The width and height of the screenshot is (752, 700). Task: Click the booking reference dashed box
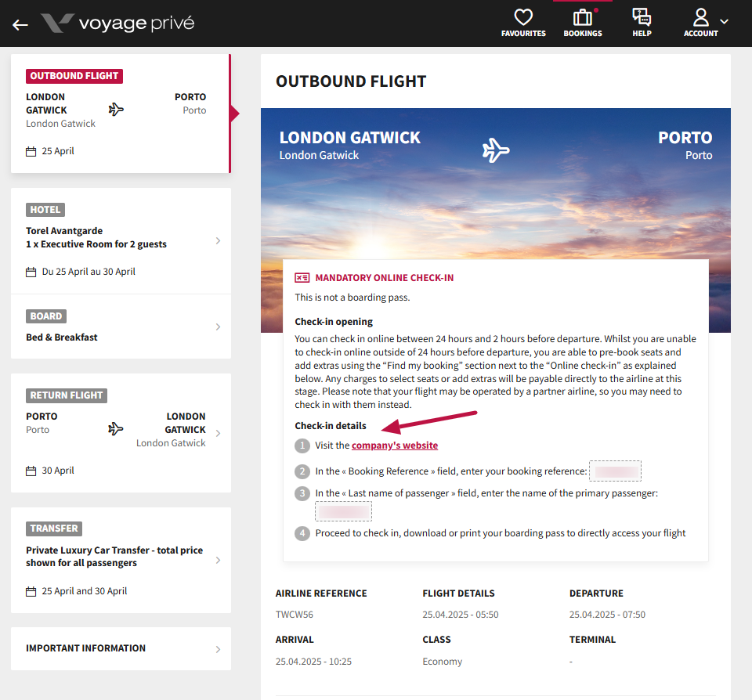pyautogui.click(x=615, y=471)
